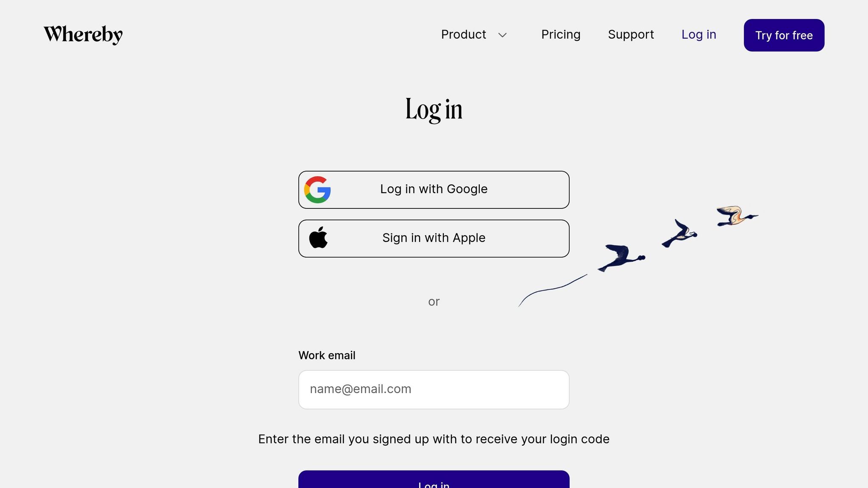Click the largest dark flying bird
868x488 pixels.
621,258
